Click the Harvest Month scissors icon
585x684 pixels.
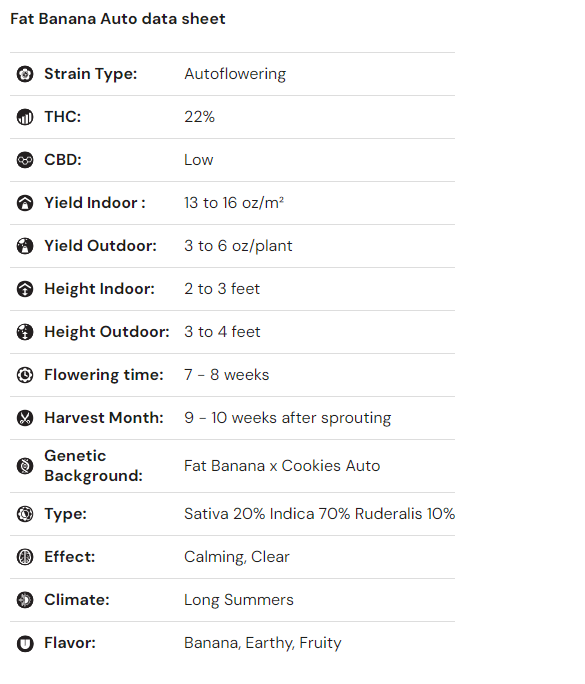point(25,418)
